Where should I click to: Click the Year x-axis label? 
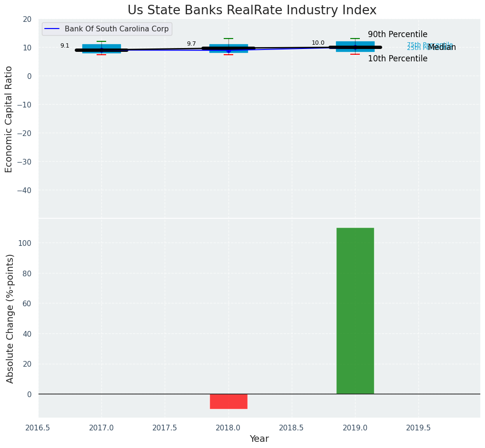coord(259,438)
